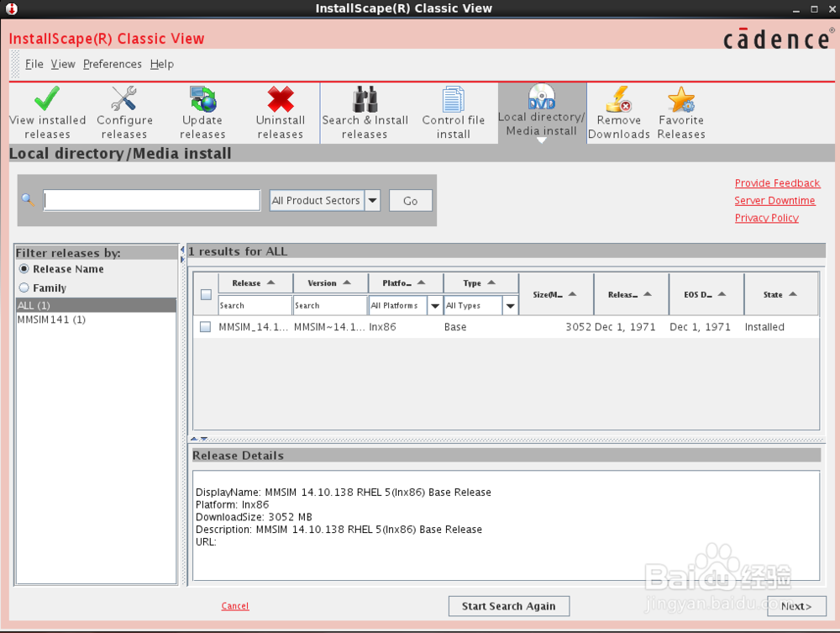840x633 pixels.
Task: Click the Next> button
Action: click(796, 606)
